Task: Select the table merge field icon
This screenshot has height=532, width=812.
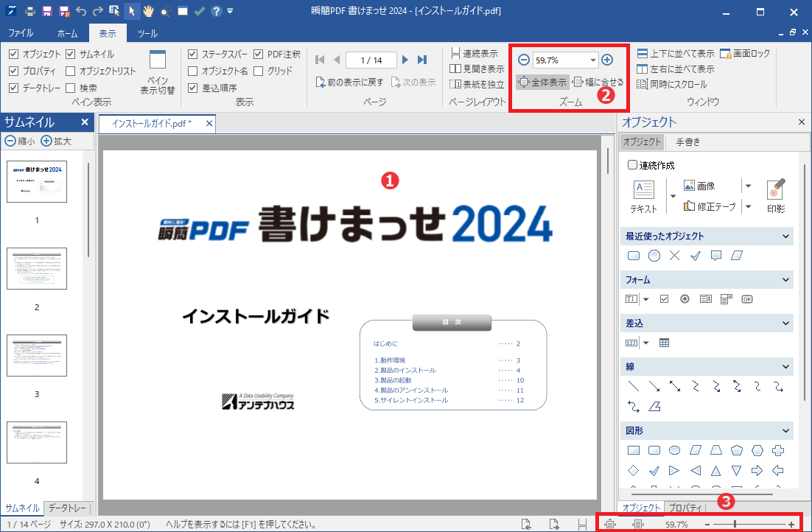Action: coord(664,343)
